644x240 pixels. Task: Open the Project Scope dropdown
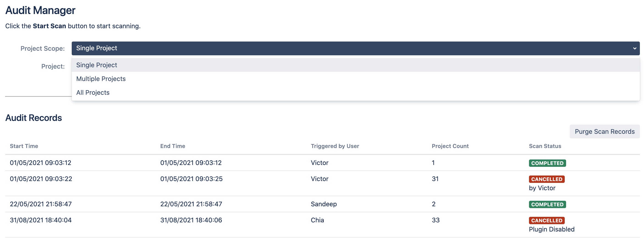click(355, 48)
